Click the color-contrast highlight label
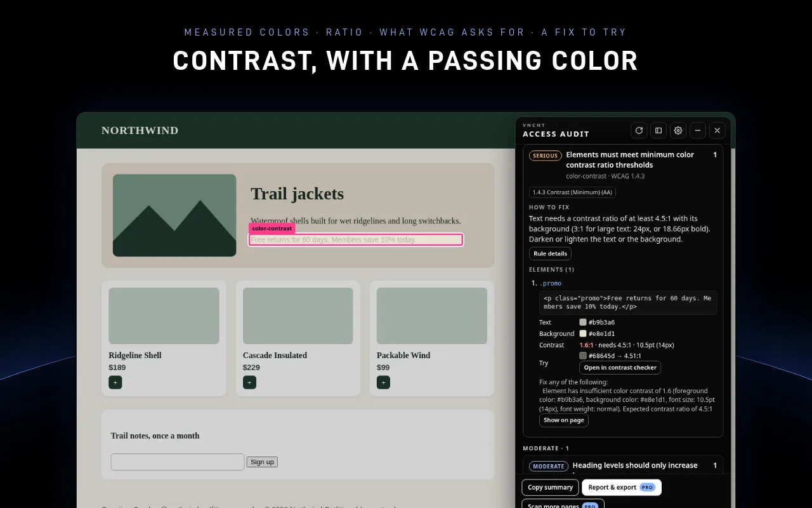This screenshot has height=508, width=812. click(x=272, y=229)
